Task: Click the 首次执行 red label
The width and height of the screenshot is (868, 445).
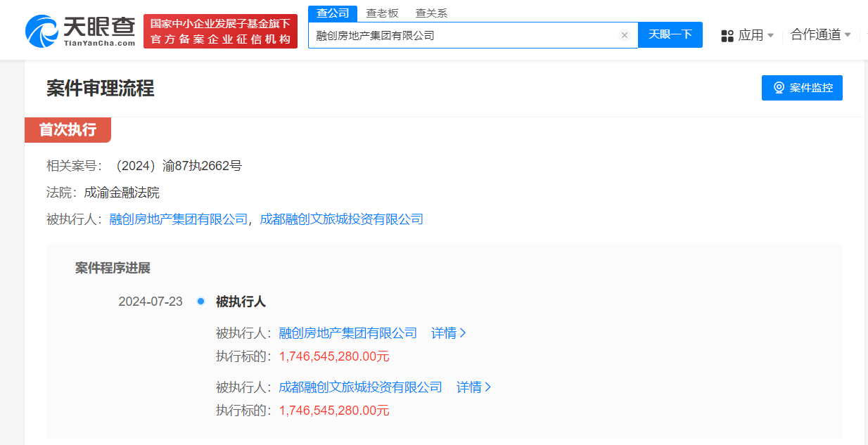Action: (68, 130)
